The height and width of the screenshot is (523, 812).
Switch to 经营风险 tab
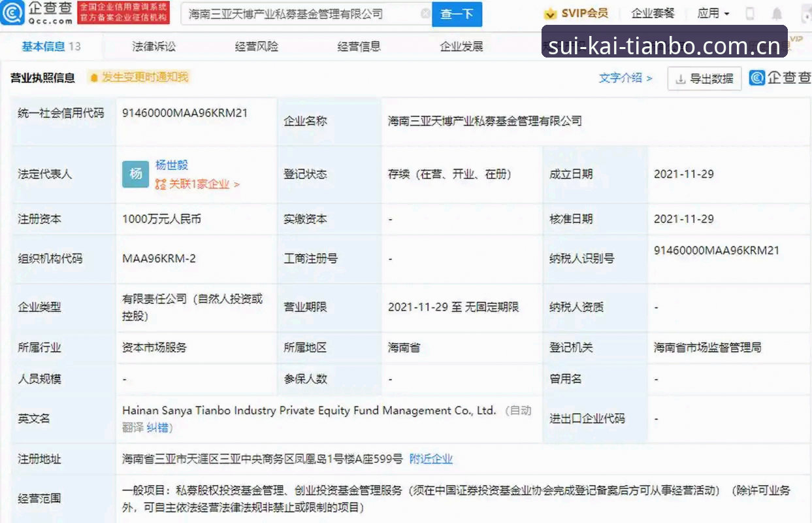click(x=257, y=46)
